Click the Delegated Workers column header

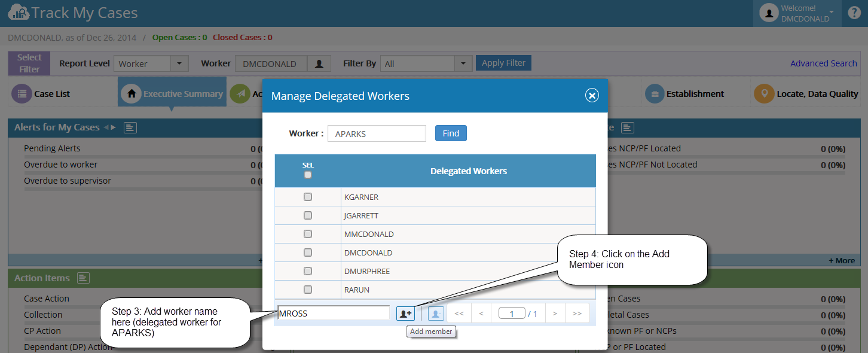(x=469, y=171)
